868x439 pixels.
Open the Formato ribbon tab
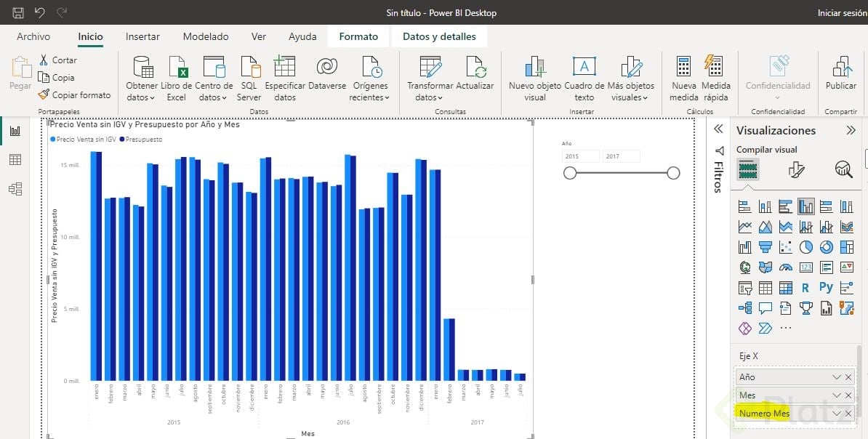pyautogui.click(x=358, y=36)
